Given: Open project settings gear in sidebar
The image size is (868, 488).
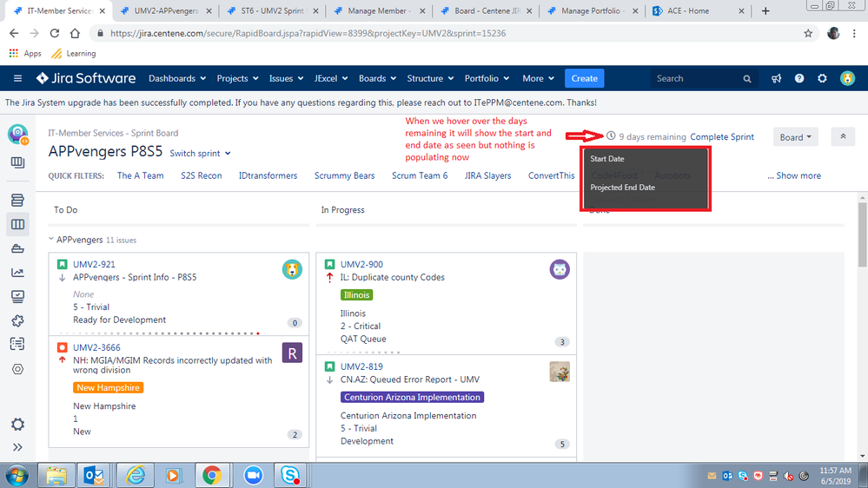Looking at the screenshot, I should [17, 425].
